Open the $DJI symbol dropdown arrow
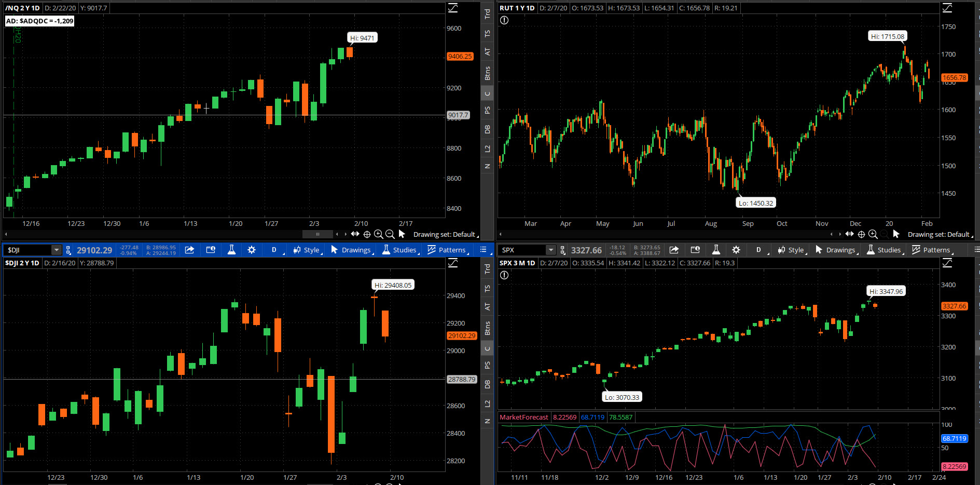980x485 pixels. 56,250
